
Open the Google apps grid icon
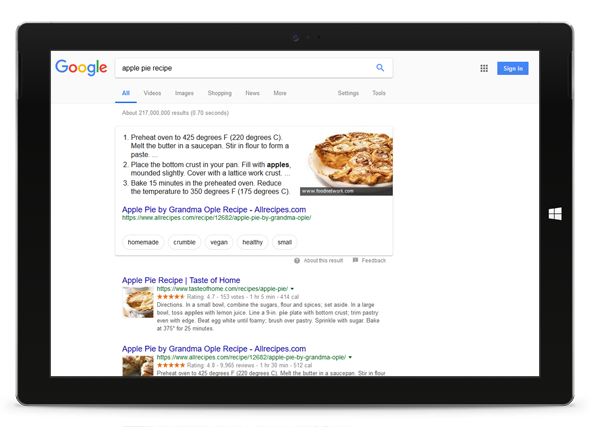coord(484,68)
